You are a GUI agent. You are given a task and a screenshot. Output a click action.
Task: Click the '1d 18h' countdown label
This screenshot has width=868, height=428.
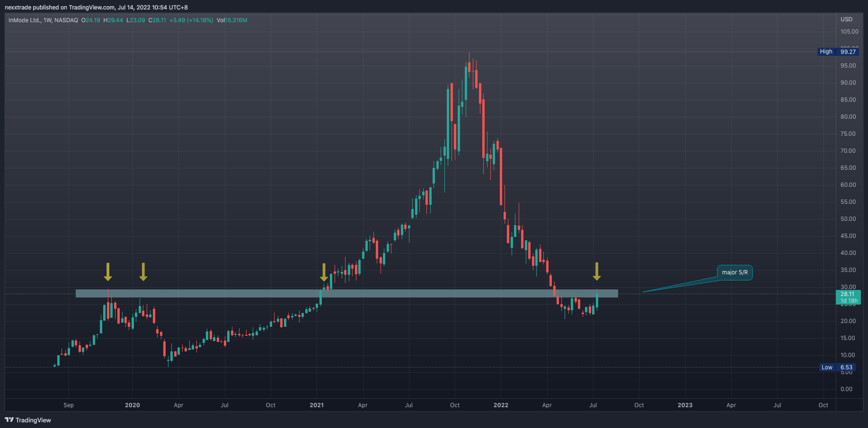(x=849, y=301)
